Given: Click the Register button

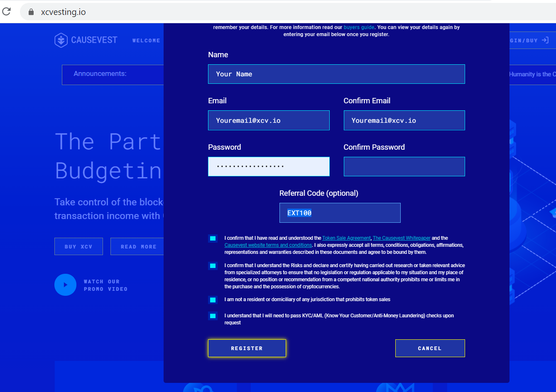Looking at the screenshot, I should [247, 348].
